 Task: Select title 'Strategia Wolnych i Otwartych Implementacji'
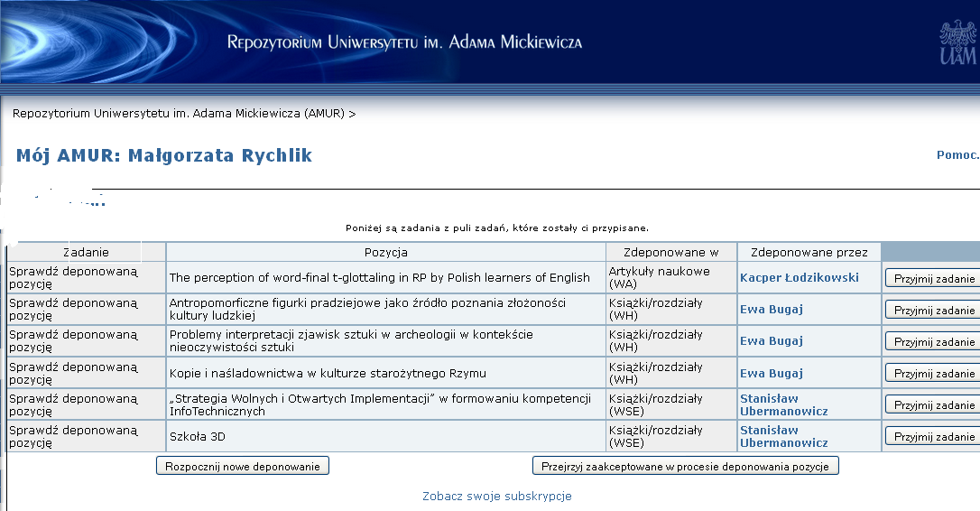tap(380, 404)
